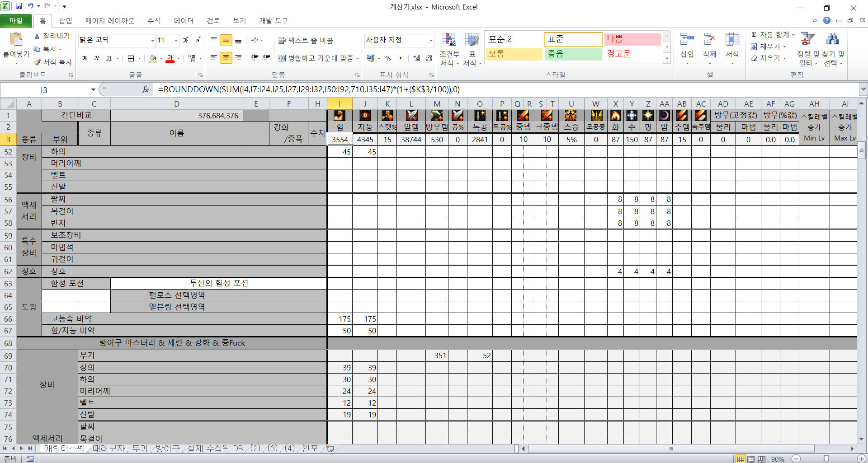Toggle center horizontal alignment button
Screen dimensions: 868x463
coord(226,58)
